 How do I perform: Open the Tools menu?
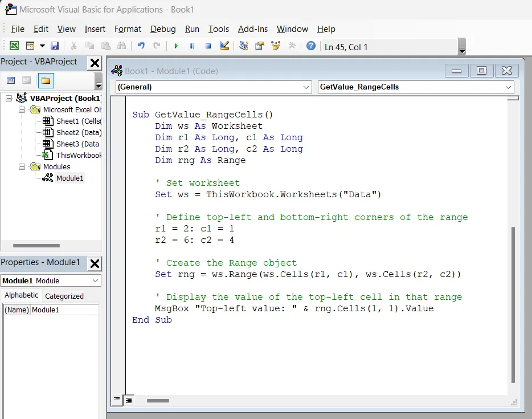pos(219,29)
